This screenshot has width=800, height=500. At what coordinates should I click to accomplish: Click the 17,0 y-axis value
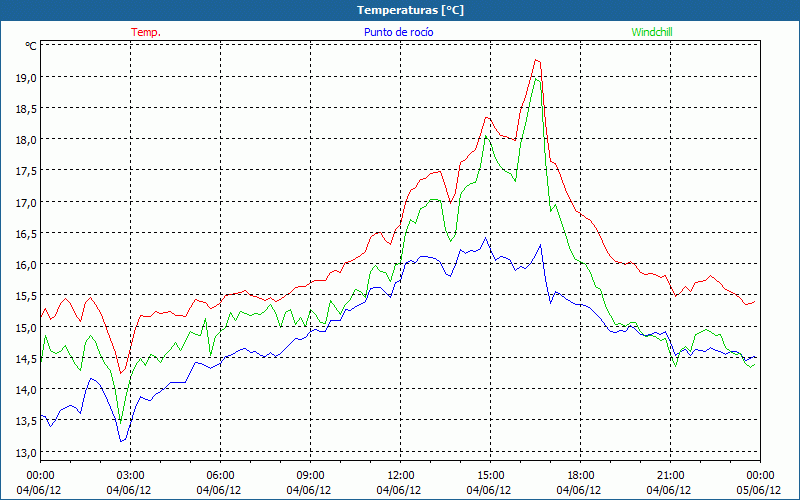point(27,203)
